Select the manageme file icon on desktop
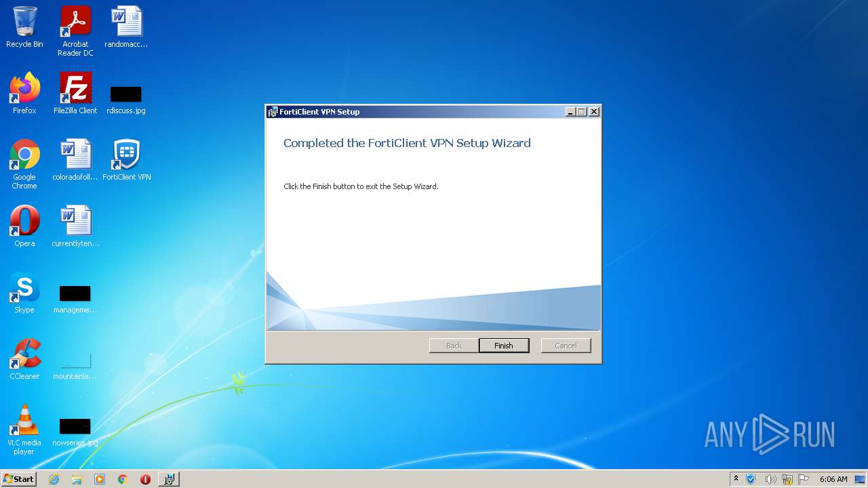868x488 pixels. pyautogui.click(x=75, y=299)
